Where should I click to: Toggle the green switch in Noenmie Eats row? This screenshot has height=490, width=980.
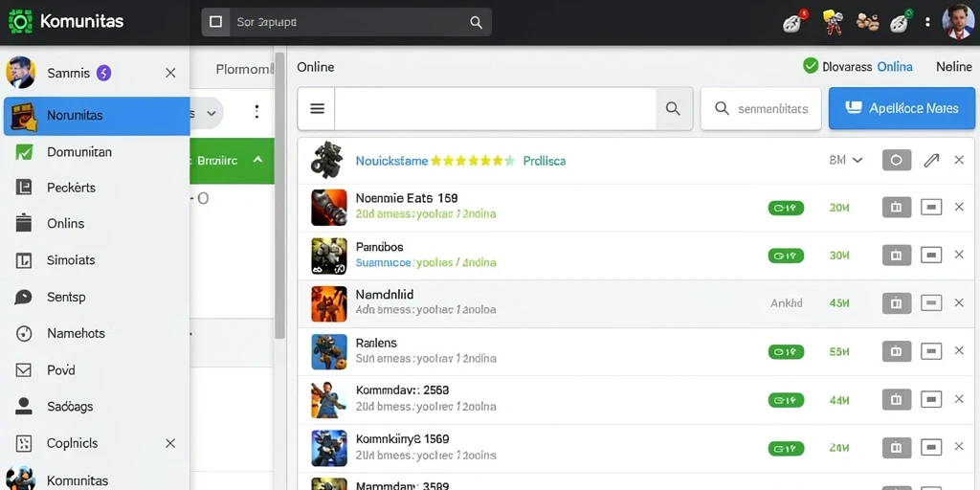tap(786, 208)
